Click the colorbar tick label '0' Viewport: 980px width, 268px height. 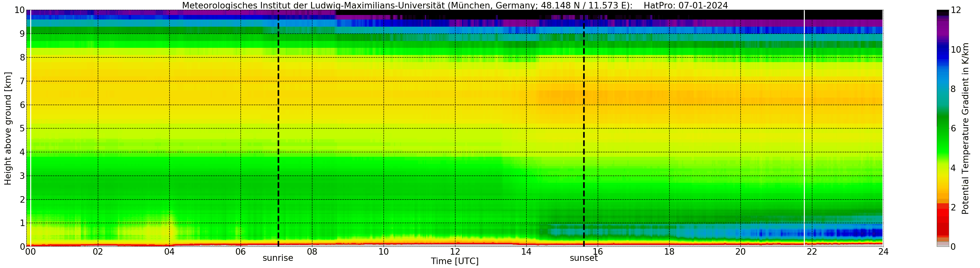pyautogui.click(x=953, y=247)
